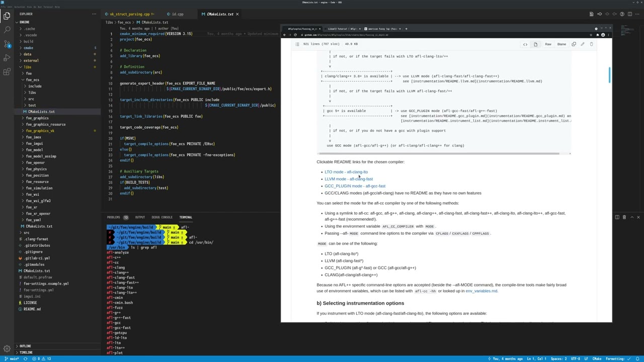The width and height of the screenshot is (644, 362).
Task: Open the DEBUG CONSOLE panel tab
Action: tap(162, 217)
